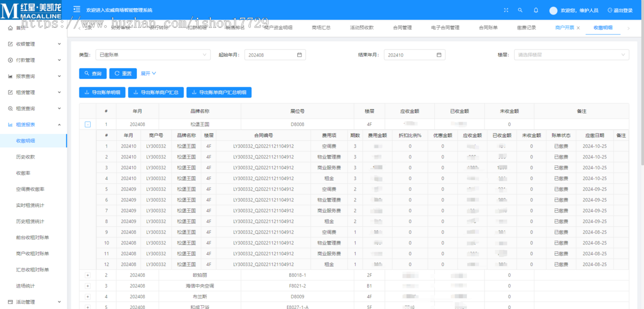Click the 展位号 cell D8008

(x=298, y=124)
